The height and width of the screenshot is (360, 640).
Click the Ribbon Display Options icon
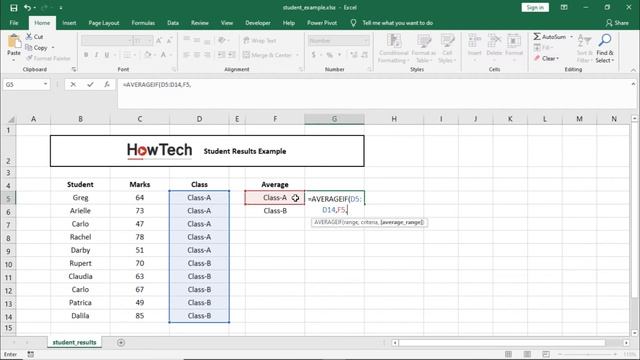pos(564,7)
